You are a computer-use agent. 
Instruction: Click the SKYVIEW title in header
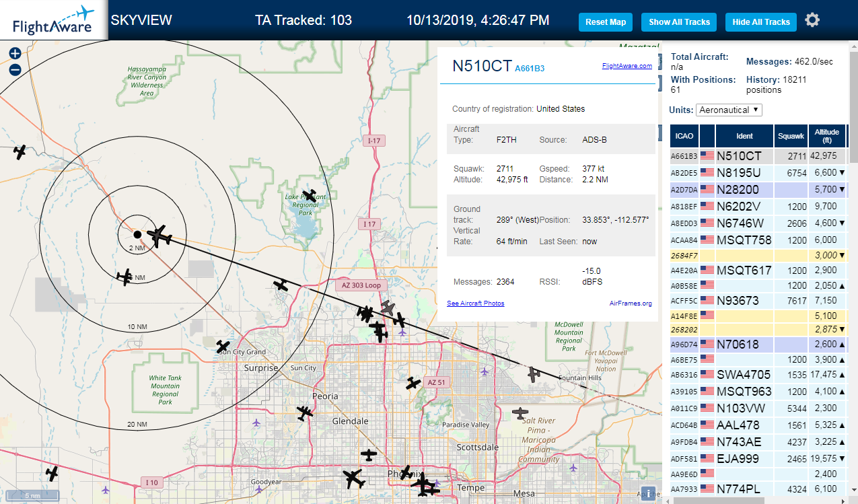141,20
